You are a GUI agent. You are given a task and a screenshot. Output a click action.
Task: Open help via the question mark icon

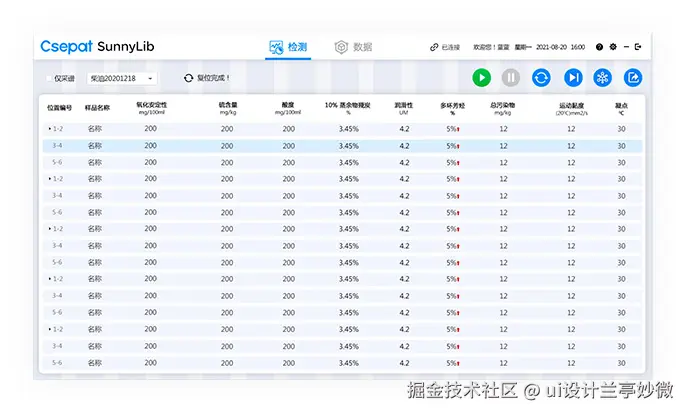[x=599, y=47]
